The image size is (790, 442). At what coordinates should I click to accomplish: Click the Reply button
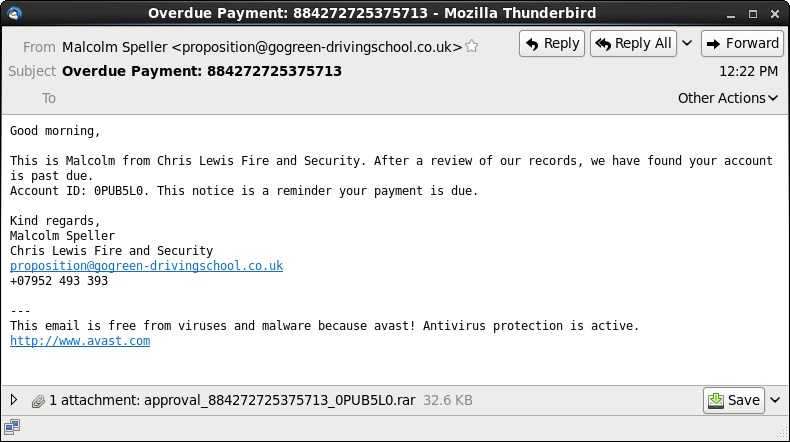tap(552, 43)
